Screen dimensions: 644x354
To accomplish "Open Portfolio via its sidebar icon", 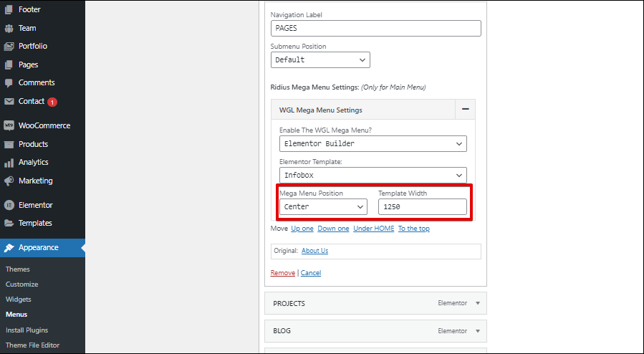I will 9,47.
